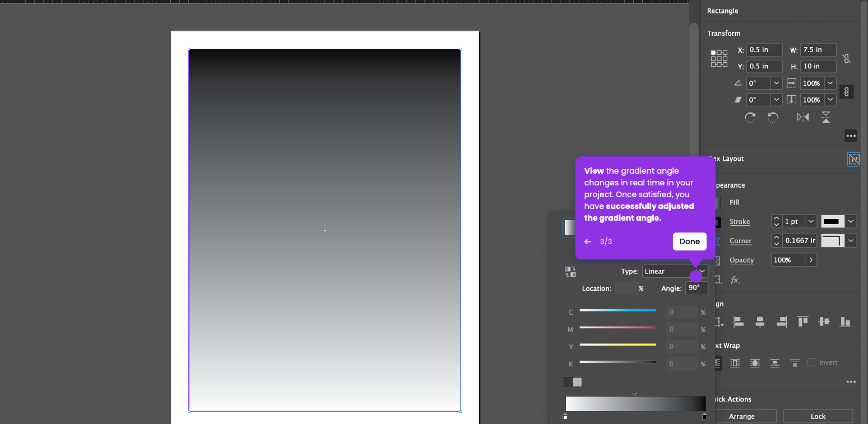Select wrap around bounding box icon
868x424 pixels.
click(735, 363)
